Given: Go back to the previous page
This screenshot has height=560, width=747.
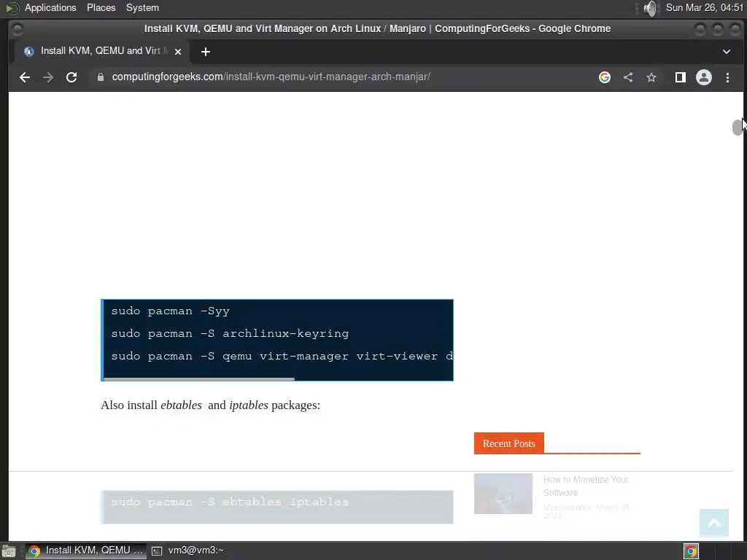Looking at the screenshot, I should 25,77.
